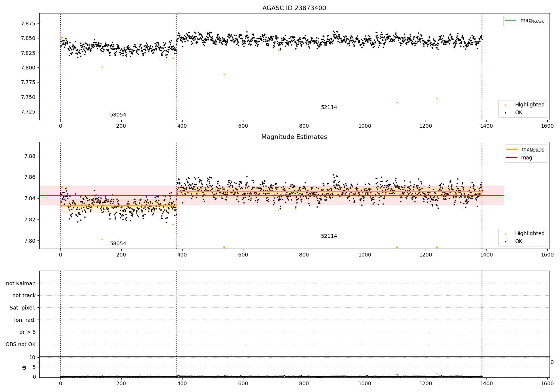The height and width of the screenshot is (392, 560).
Task: Click the highlighted orange point near 7.788 in top plot
Action: pyautogui.click(x=224, y=74)
